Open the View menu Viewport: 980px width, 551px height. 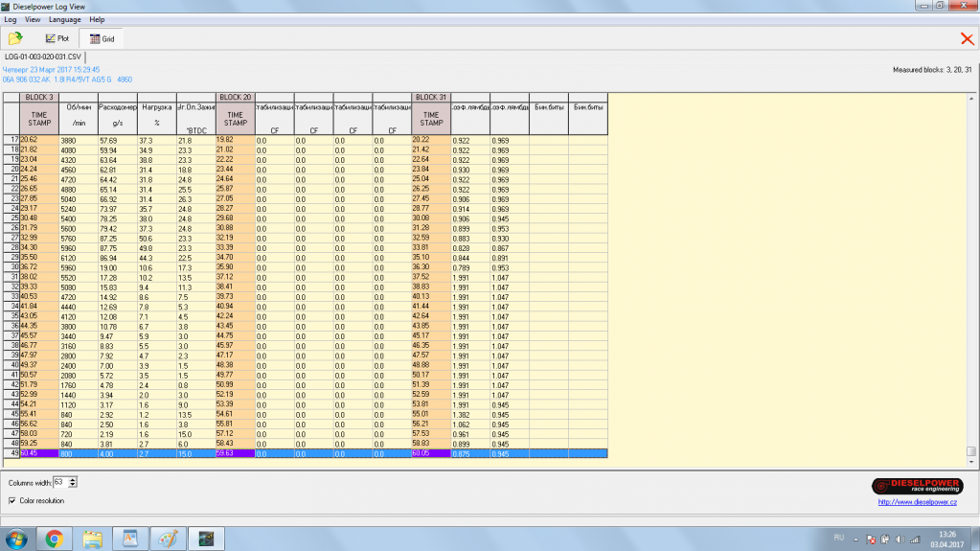(33, 19)
